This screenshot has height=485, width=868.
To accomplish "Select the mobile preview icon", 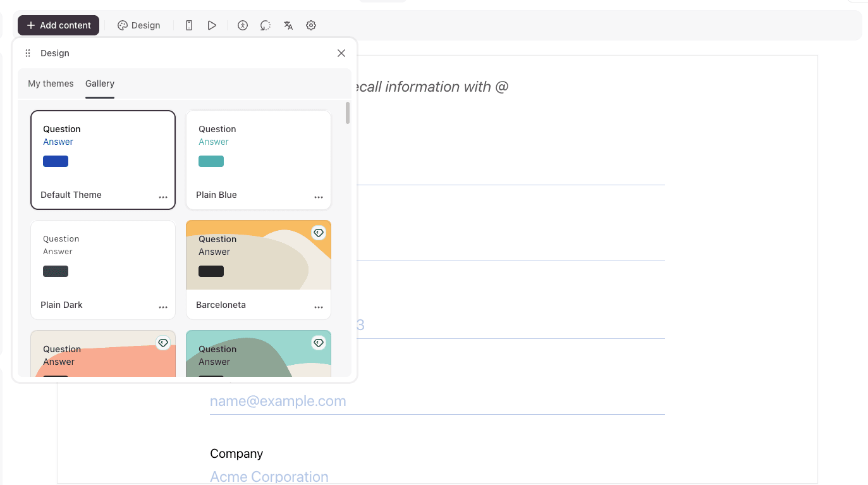I will 188,25.
